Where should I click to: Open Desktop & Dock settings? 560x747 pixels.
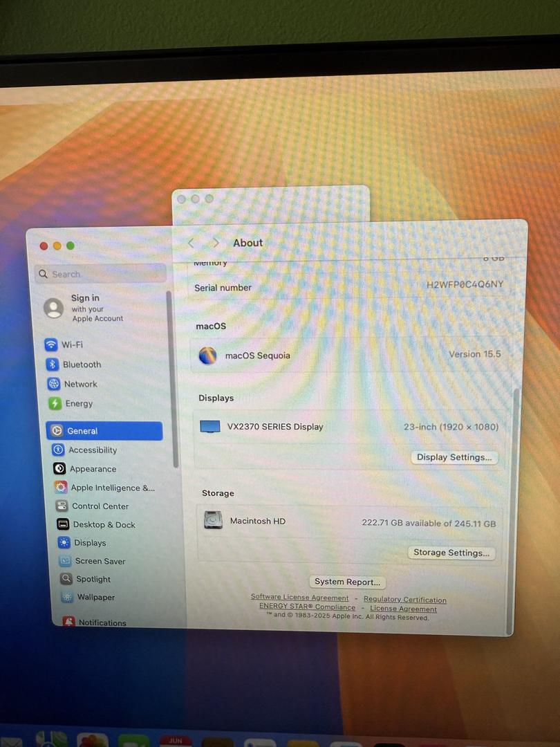point(96,524)
